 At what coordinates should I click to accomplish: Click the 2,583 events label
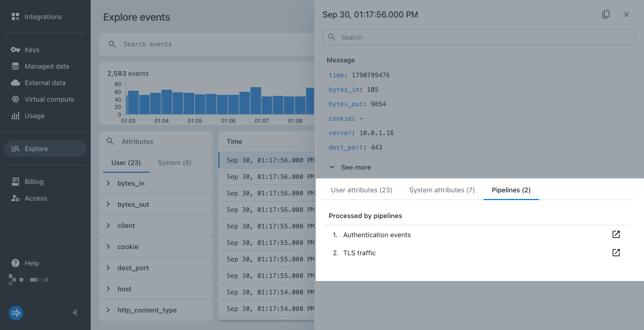[x=128, y=74]
